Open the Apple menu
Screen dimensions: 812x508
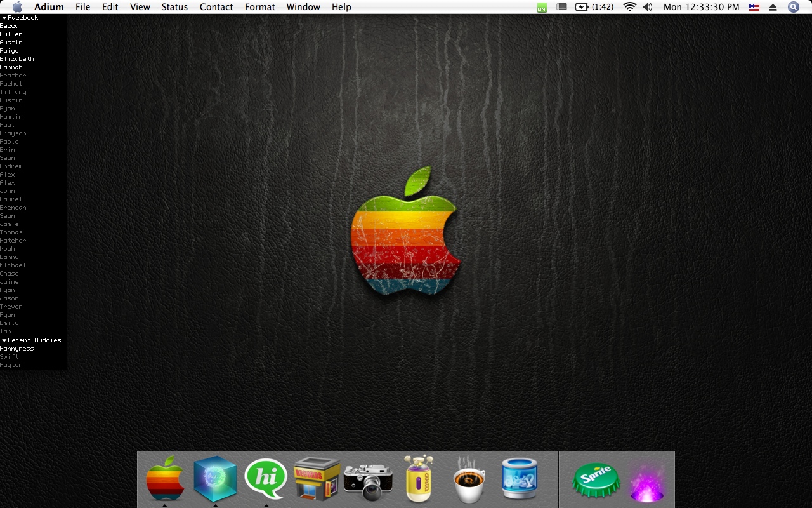[x=17, y=7]
